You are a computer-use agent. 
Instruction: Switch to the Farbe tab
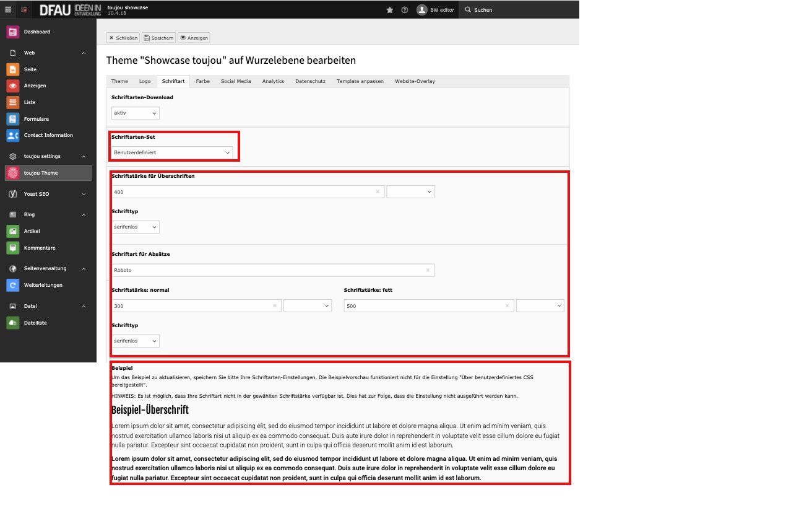(202, 81)
